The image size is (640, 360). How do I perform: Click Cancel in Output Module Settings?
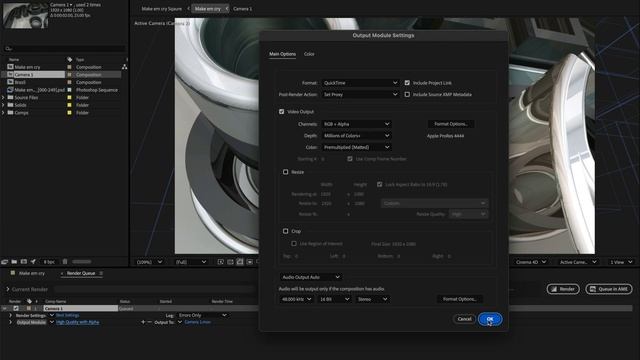click(x=464, y=319)
